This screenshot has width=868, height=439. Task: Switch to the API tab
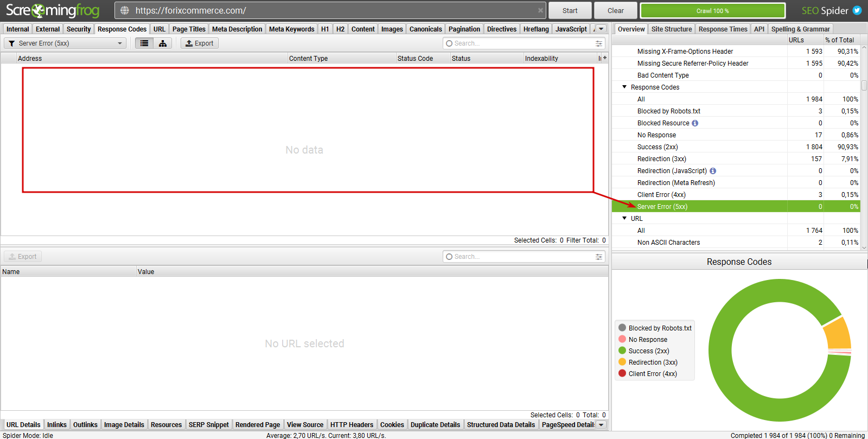(x=759, y=29)
